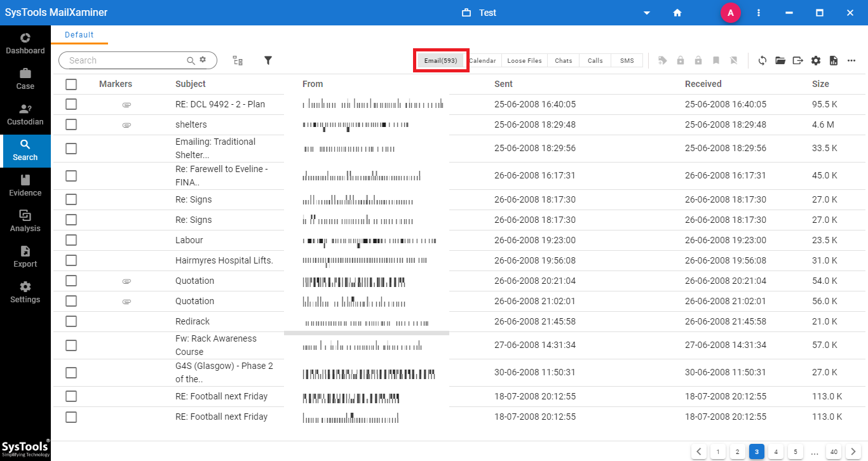
Task: Go to page 4
Action: pos(775,452)
